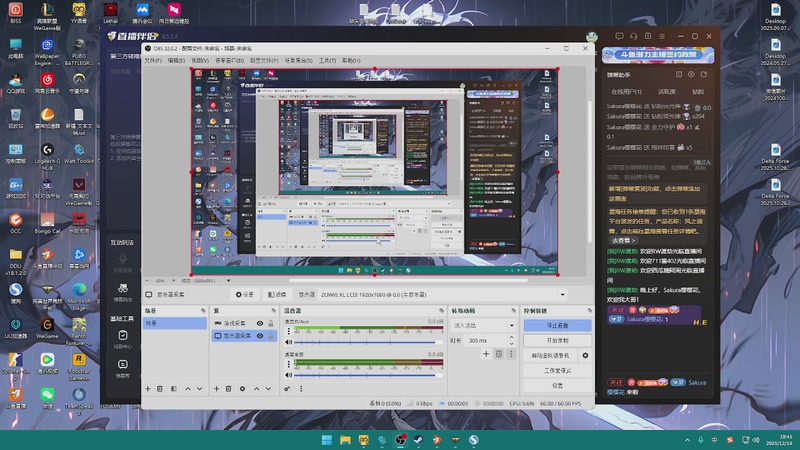
Task: Open danmaku assistant list icon in 弹幕助手 header
Action: click(679, 74)
